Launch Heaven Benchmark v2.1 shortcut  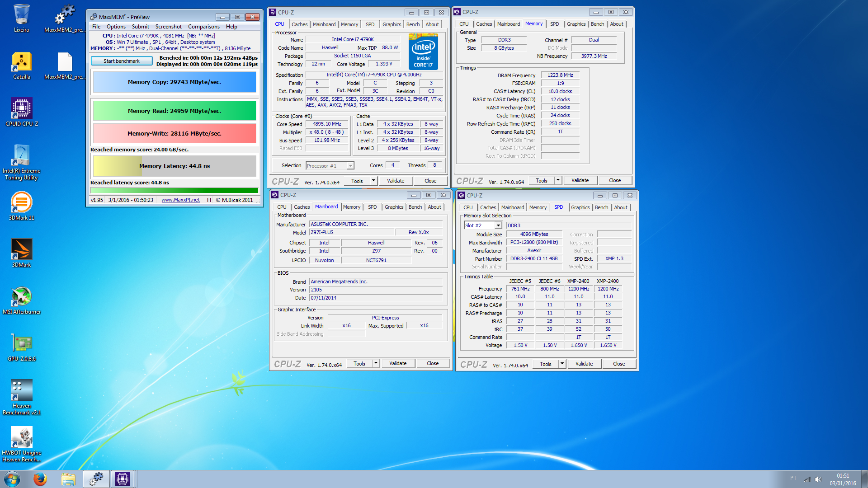click(21, 397)
